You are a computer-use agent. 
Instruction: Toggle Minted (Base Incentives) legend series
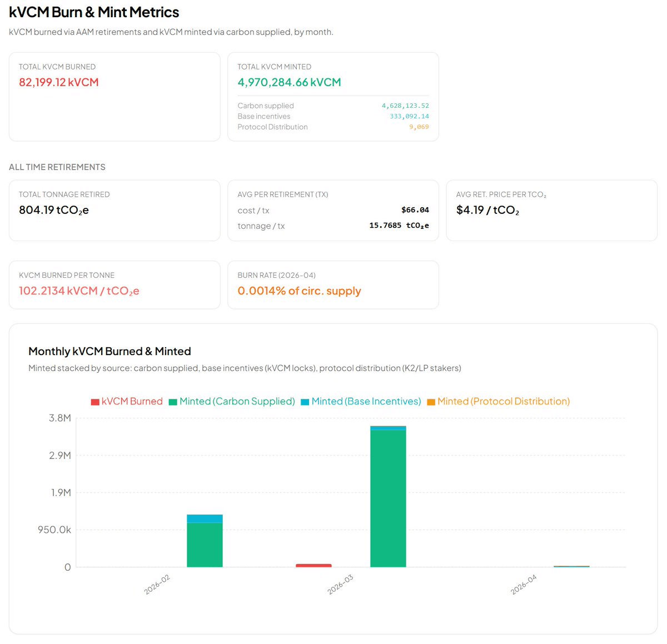(366, 401)
